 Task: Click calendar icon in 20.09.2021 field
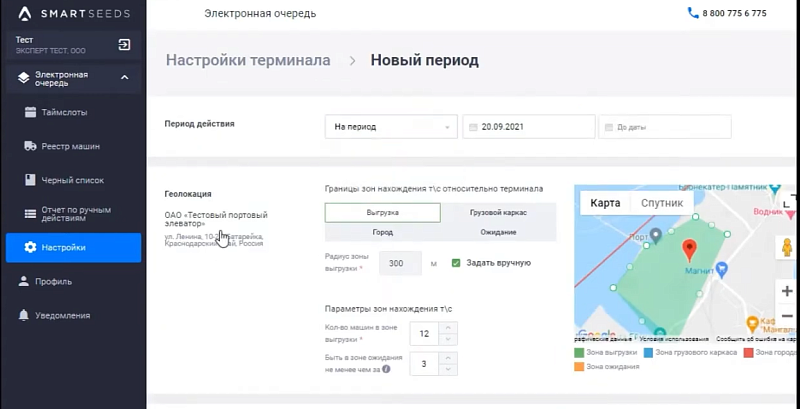click(x=473, y=127)
